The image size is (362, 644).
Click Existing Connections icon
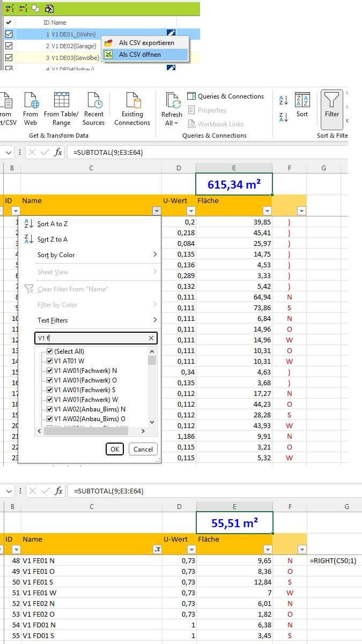click(132, 102)
